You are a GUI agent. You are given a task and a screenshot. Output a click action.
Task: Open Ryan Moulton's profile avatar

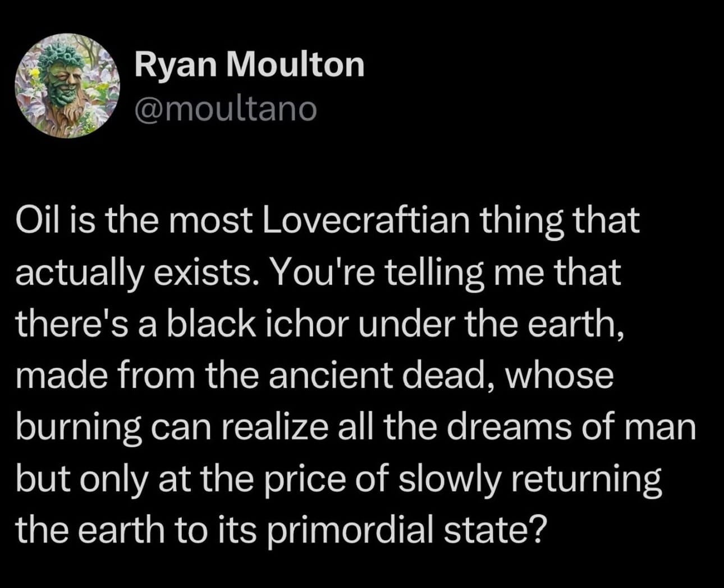pos(67,86)
